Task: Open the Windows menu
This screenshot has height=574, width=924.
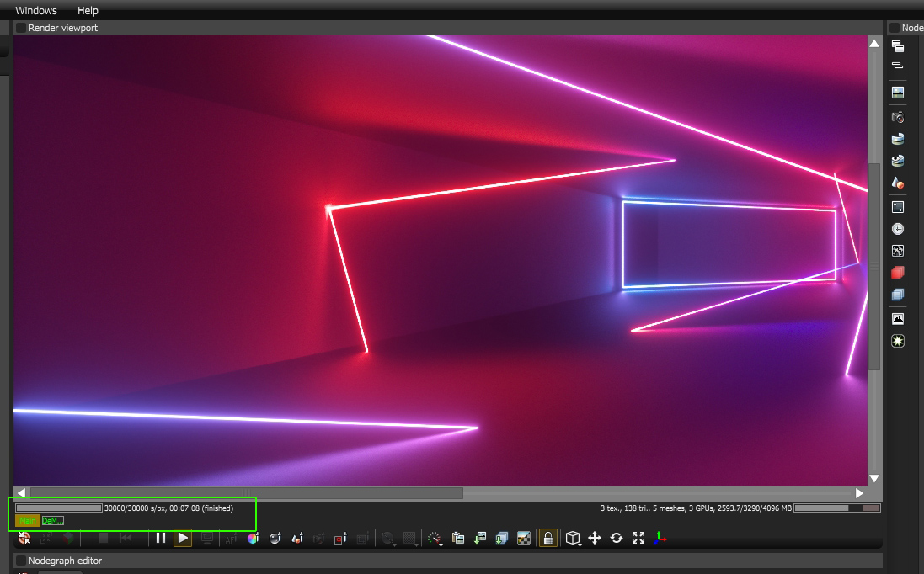Action: coord(36,11)
